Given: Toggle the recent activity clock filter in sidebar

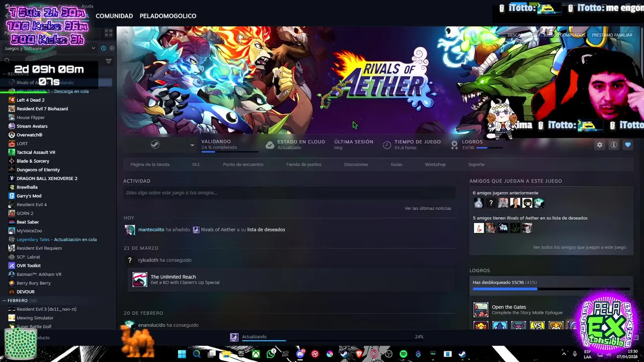Looking at the screenshot, I should (103, 48).
